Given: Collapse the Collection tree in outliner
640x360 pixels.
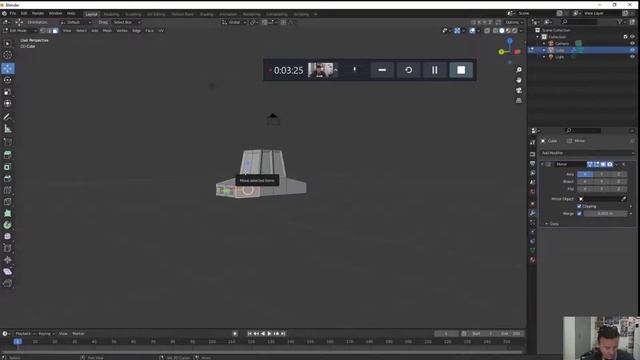Looking at the screenshot, I should point(538,37).
